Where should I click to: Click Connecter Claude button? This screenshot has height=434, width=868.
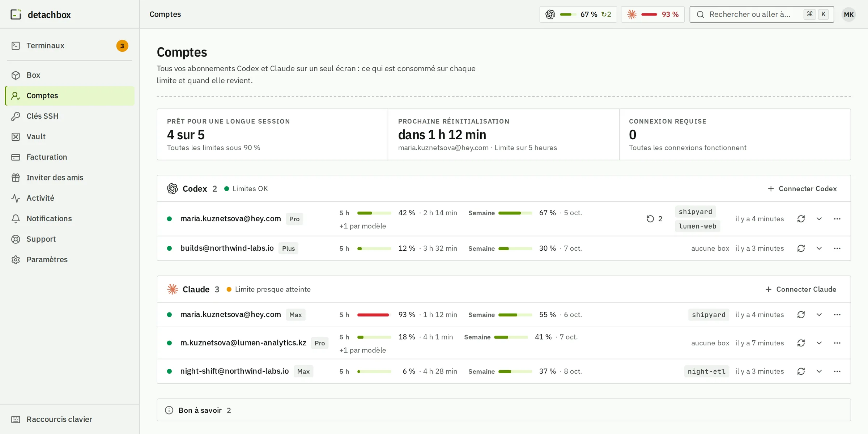(x=801, y=289)
